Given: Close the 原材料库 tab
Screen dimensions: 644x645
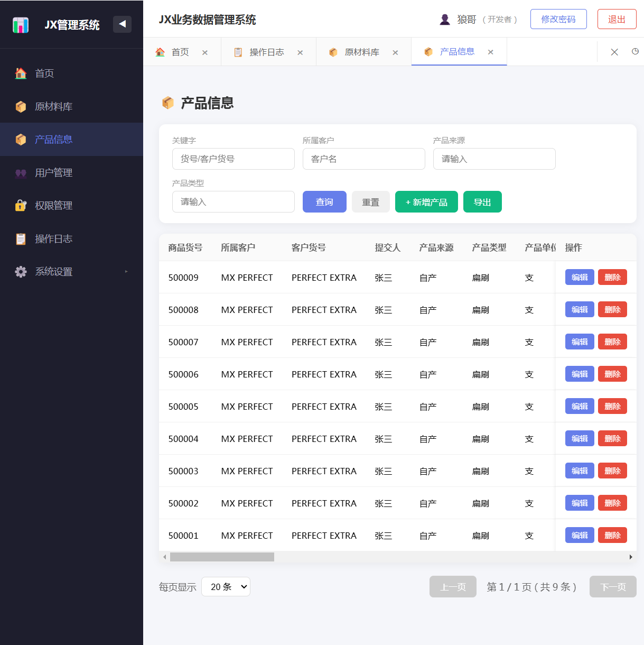Looking at the screenshot, I should pos(395,52).
